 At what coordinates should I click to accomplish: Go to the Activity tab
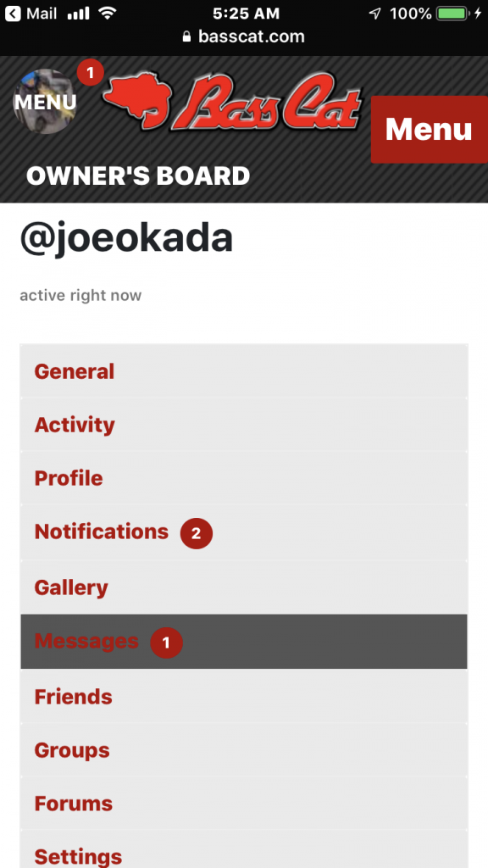tap(244, 425)
